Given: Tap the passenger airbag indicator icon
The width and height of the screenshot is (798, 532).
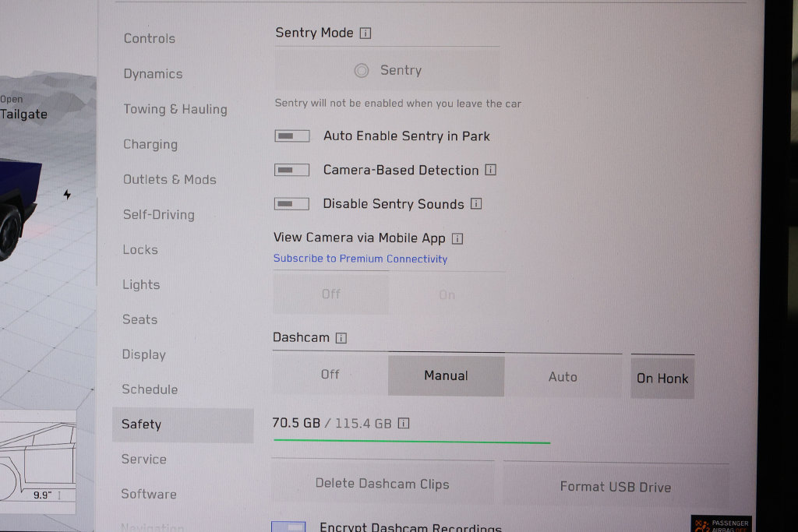Looking at the screenshot, I should pyautogui.click(x=721, y=524).
